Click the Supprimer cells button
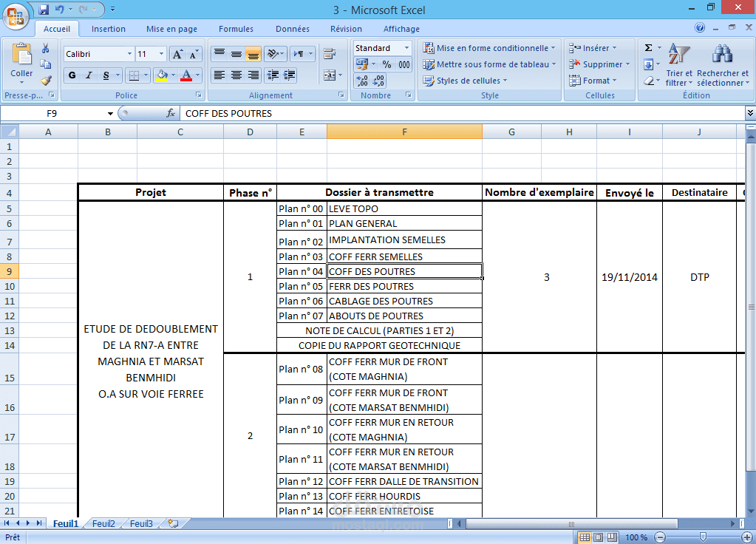 pos(599,64)
